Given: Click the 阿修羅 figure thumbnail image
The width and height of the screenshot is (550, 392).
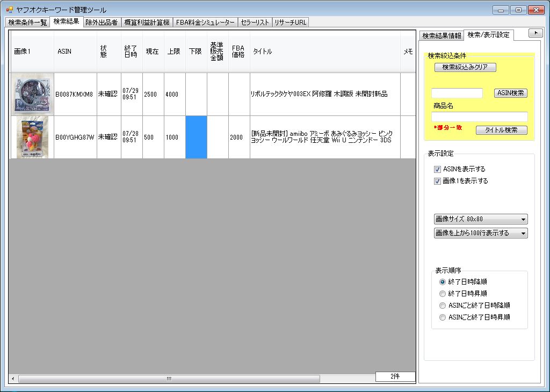Looking at the screenshot, I should pyautogui.click(x=33, y=94).
